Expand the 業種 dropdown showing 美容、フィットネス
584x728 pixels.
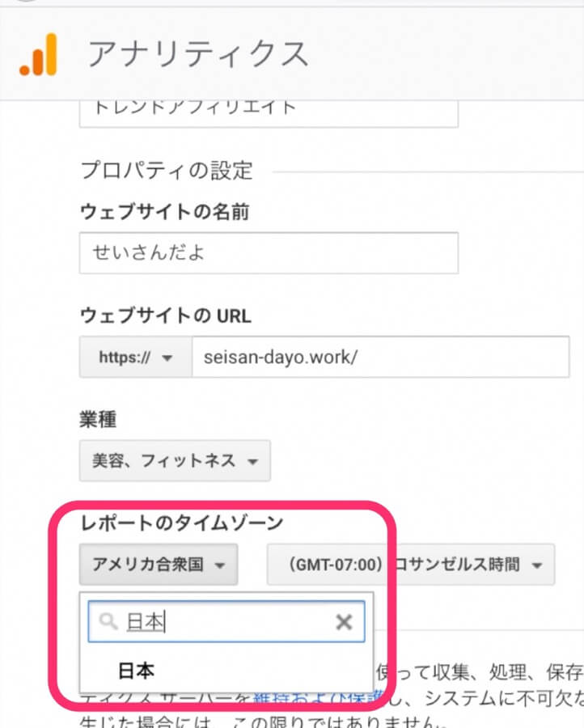[175, 461]
